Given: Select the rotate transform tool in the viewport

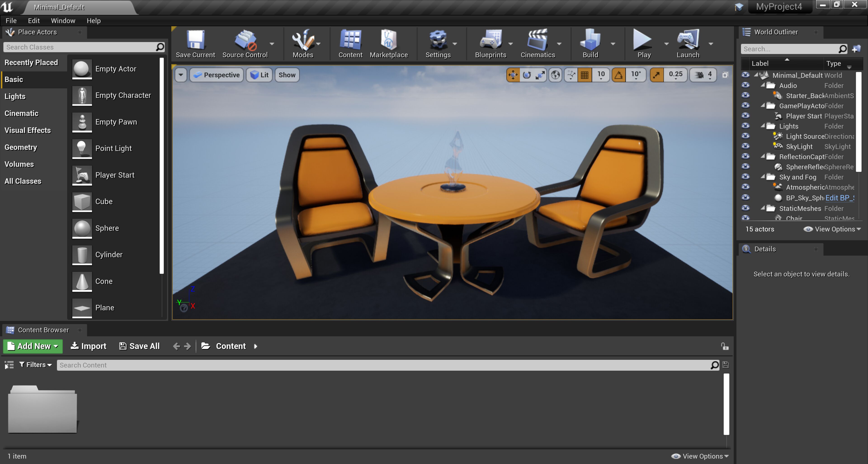Looking at the screenshot, I should coord(527,75).
